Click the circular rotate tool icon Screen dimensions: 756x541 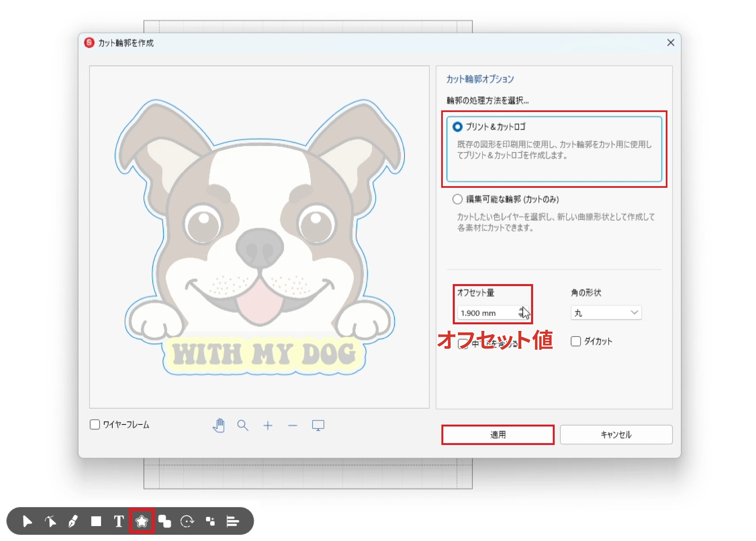point(187,521)
